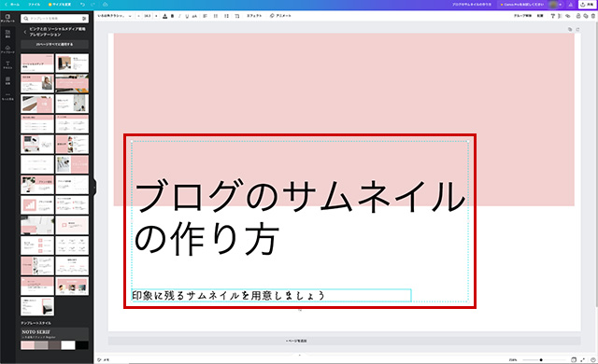Click the Undo arrow in the top bar
This screenshot has width=598, height=364.
pos(83,5)
